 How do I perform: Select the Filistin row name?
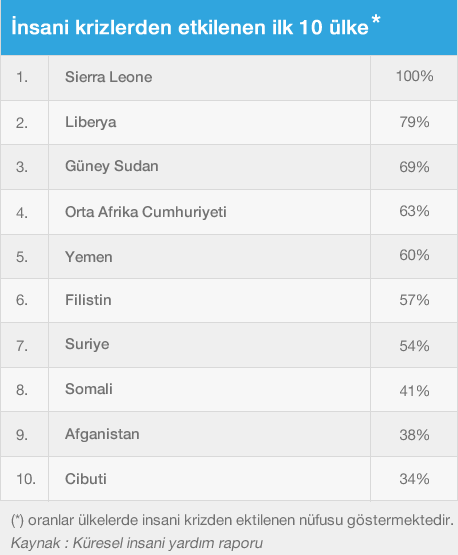pos(88,300)
